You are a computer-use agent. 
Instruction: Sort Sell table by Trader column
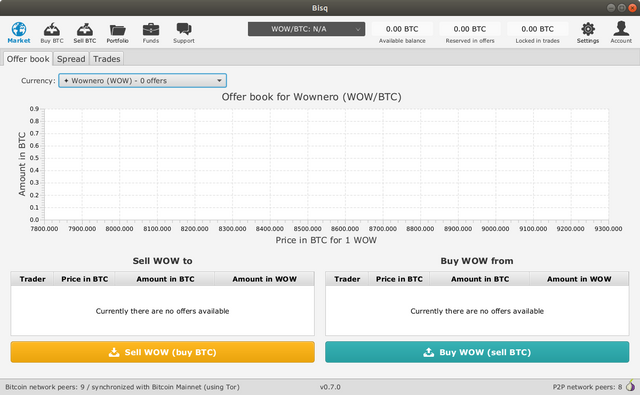(x=32, y=279)
